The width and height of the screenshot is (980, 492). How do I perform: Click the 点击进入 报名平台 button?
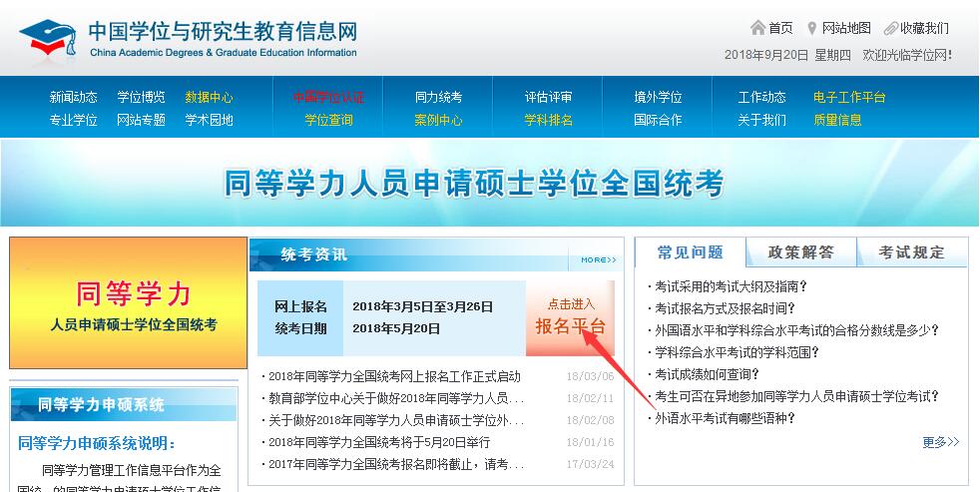pos(570,317)
